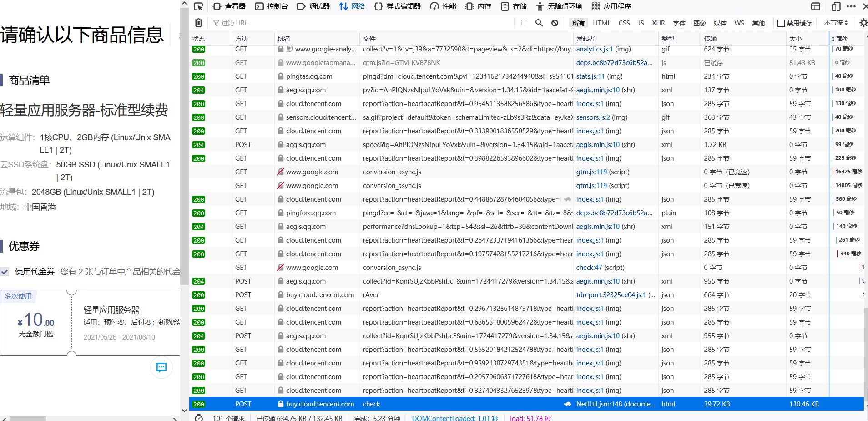Open the 不节流 throttling dropdown

[836, 23]
